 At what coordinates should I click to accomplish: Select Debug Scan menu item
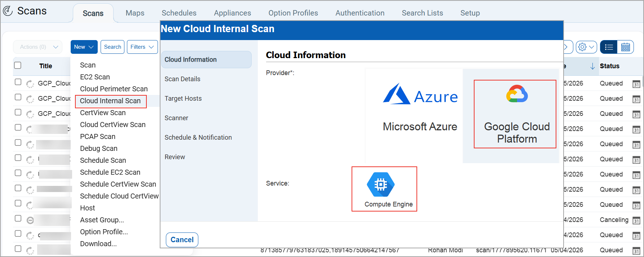98,148
